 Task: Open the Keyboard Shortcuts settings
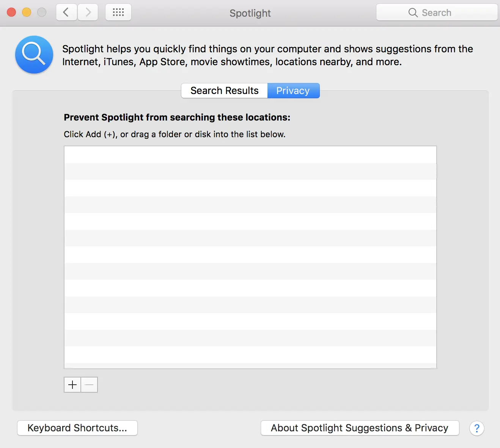[77, 428]
